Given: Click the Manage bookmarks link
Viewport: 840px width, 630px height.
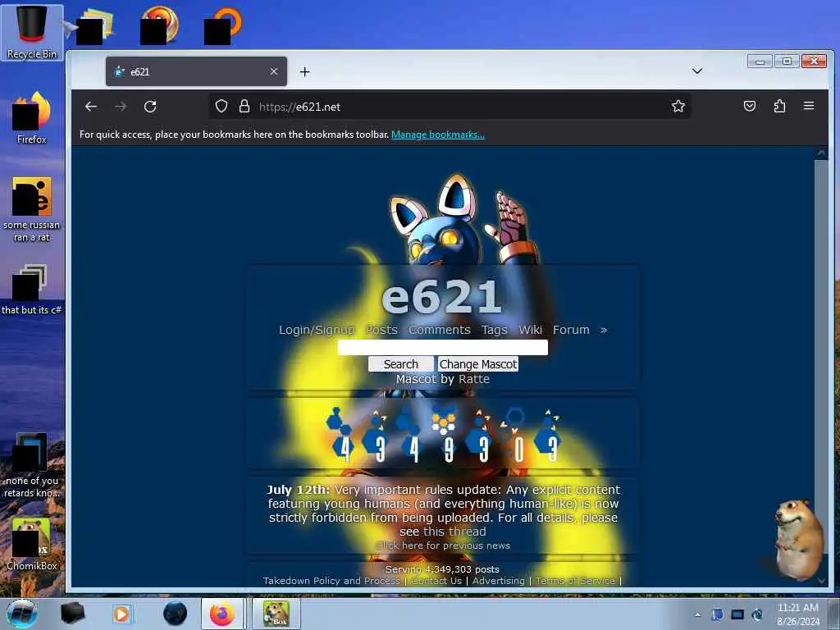Looking at the screenshot, I should (x=438, y=135).
